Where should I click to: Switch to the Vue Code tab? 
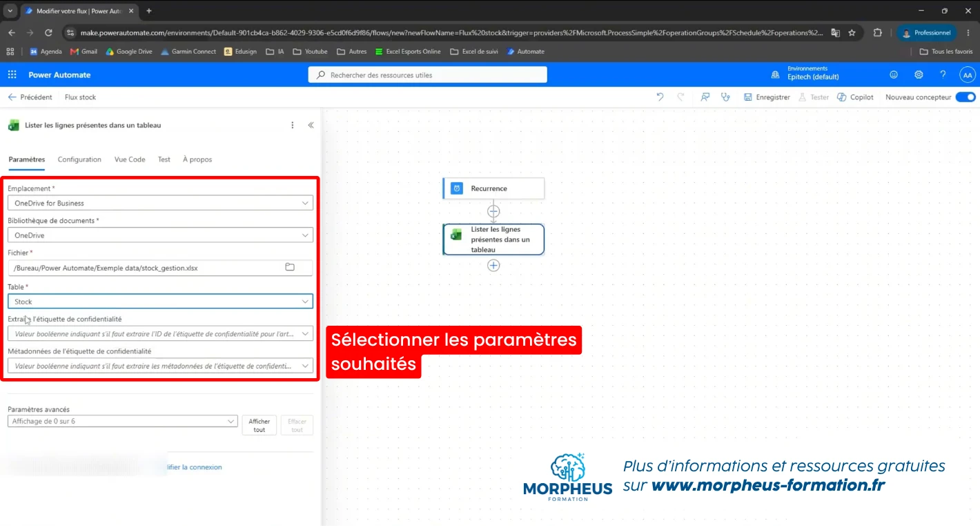pyautogui.click(x=130, y=159)
